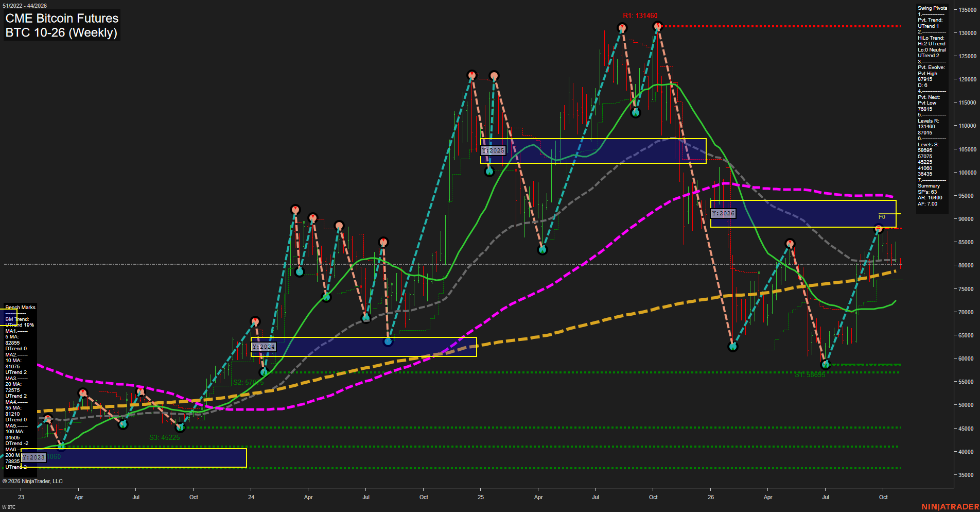Pick the "Y:2024" yearly box label
This screenshot has height=512, width=980.
pos(264,347)
